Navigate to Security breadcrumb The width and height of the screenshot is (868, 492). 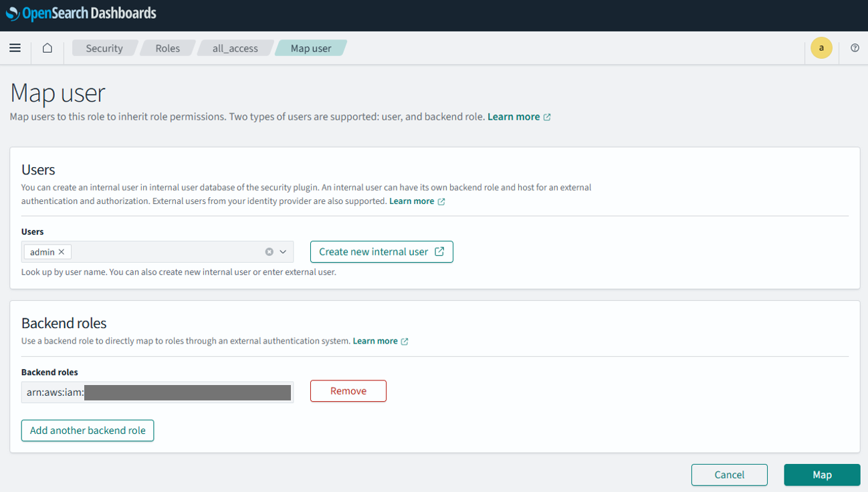pyautogui.click(x=104, y=48)
